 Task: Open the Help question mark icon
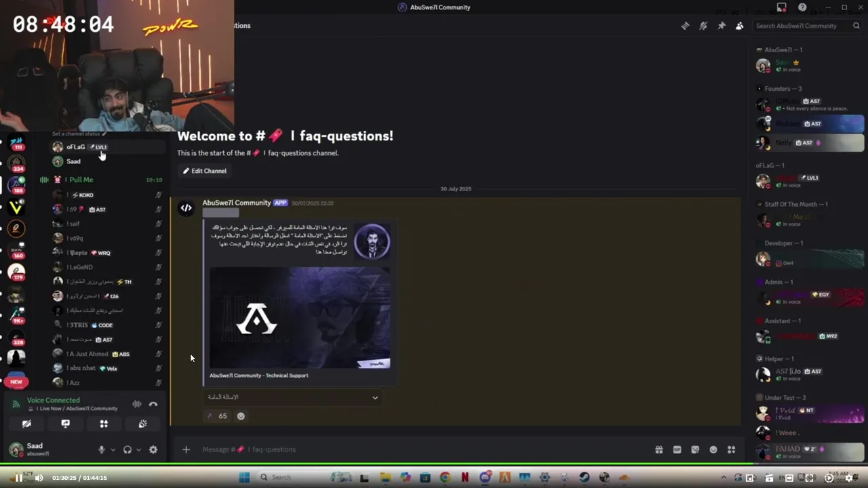click(x=802, y=7)
